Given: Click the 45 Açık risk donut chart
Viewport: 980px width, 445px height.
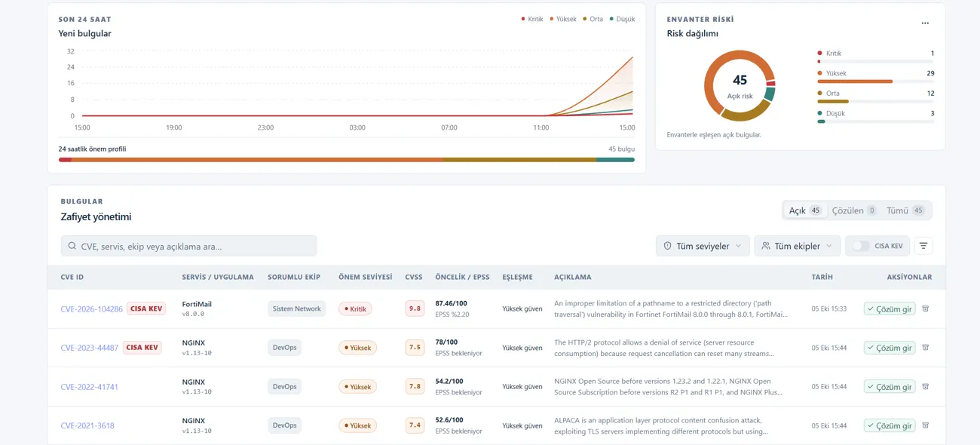Looking at the screenshot, I should [x=740, y=85].
